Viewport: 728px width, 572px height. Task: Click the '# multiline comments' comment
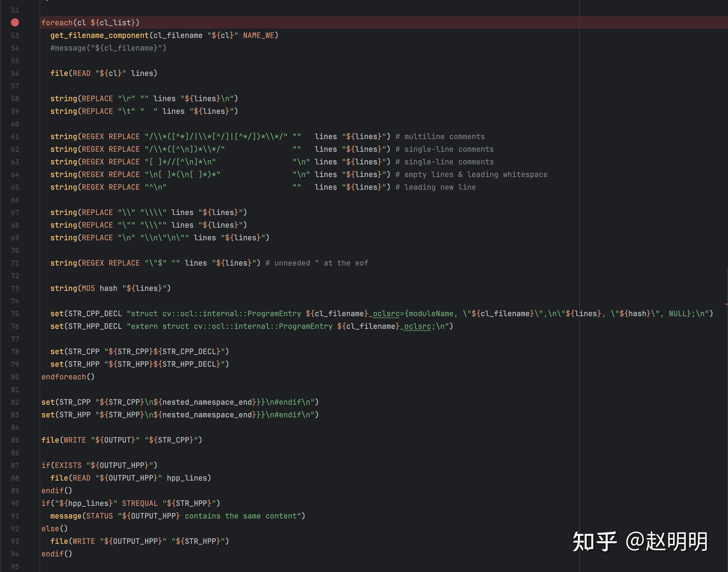440,137
